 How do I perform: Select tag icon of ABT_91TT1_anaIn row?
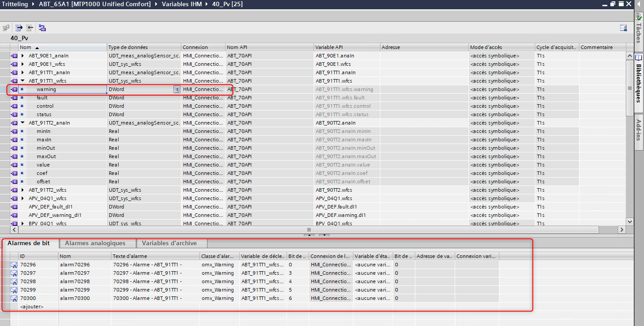tap(14, 72)
